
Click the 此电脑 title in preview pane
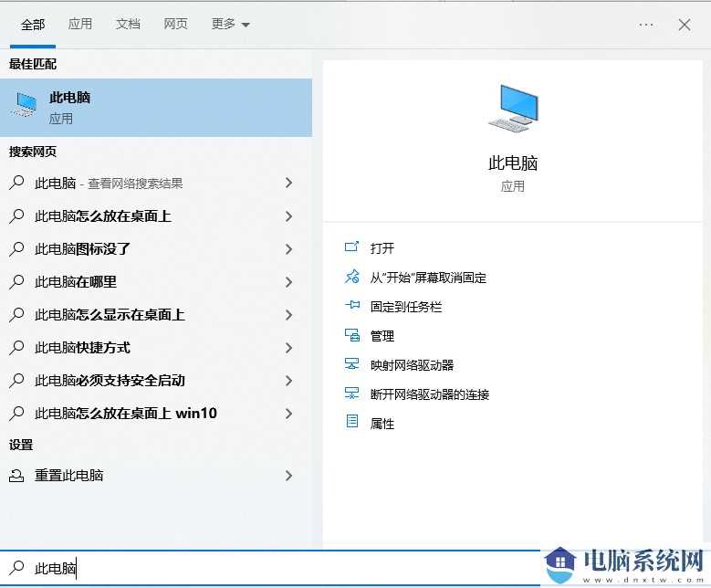[513, 163]
